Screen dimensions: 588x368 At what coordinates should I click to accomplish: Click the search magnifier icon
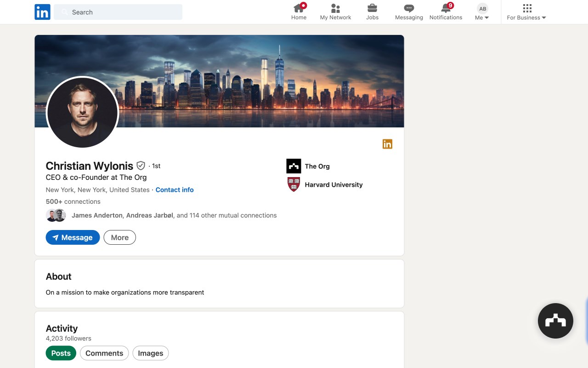[65, 12]
